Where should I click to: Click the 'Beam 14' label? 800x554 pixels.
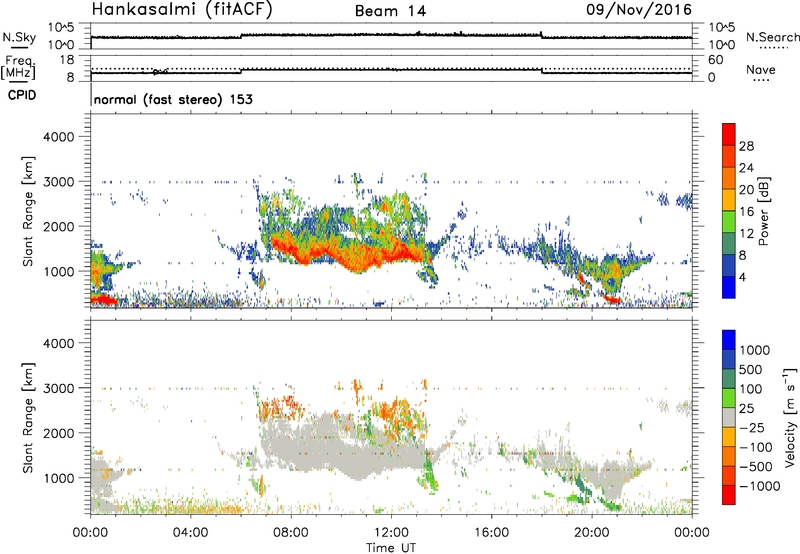click(x=390, y=11)
